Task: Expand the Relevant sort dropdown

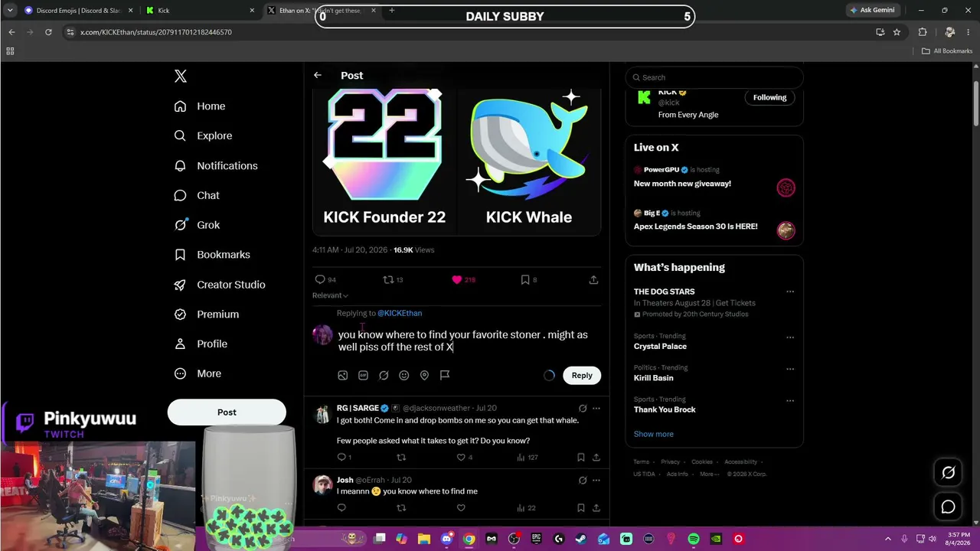Action: (x=331, y=295)
